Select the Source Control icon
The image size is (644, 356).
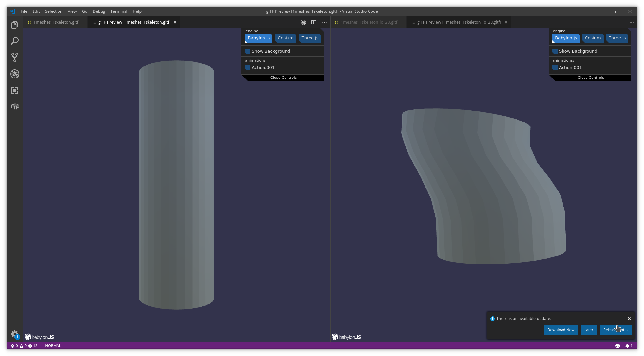(x=14, y=57)
